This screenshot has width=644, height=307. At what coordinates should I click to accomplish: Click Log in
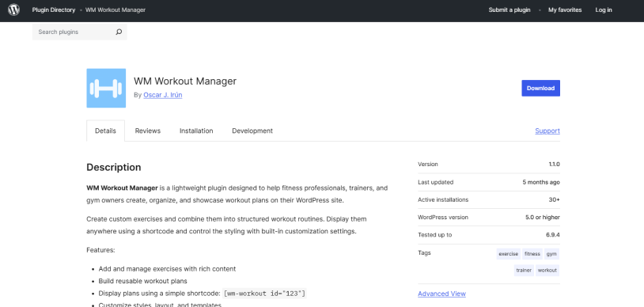pyautogui.click(x=604, y=9)
